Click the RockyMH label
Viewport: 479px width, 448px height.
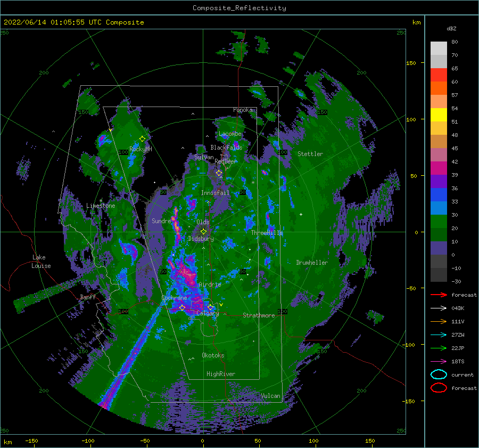[x=141, y=149]
